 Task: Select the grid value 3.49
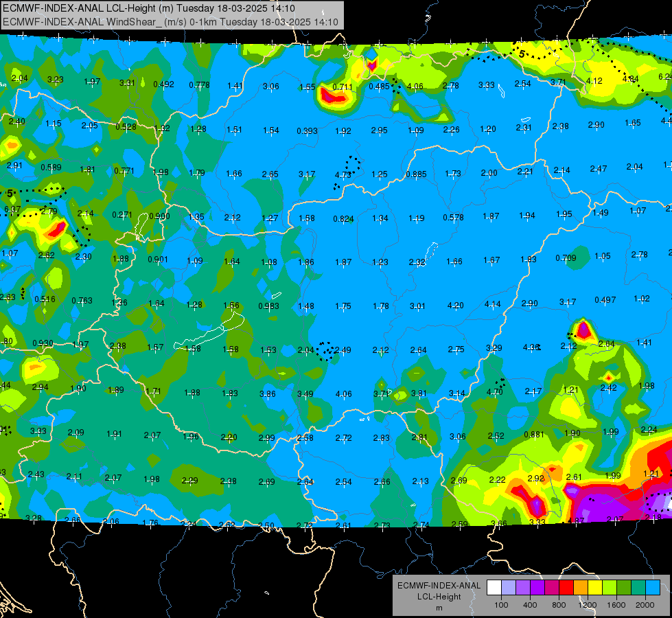305,393
